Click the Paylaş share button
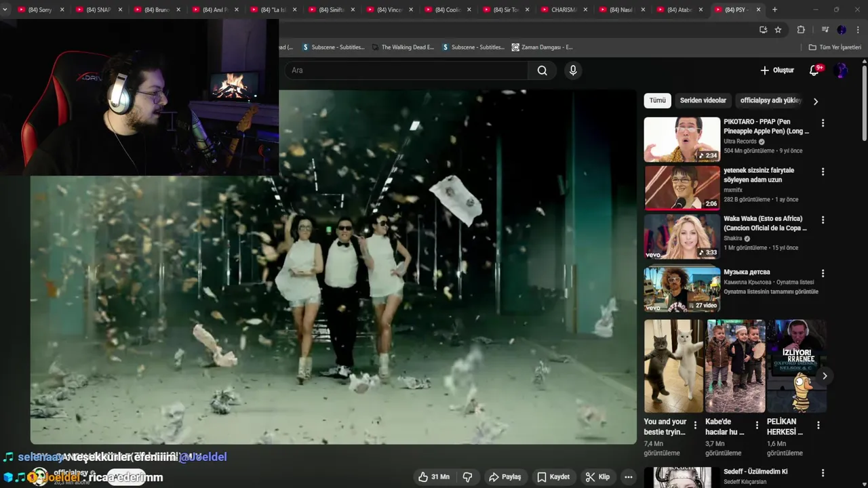This screenshot has width=868, height=488. click(x=505, y=477)
